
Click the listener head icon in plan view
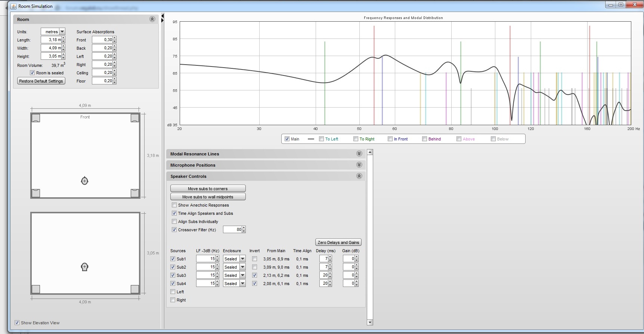tap(84, 181)
